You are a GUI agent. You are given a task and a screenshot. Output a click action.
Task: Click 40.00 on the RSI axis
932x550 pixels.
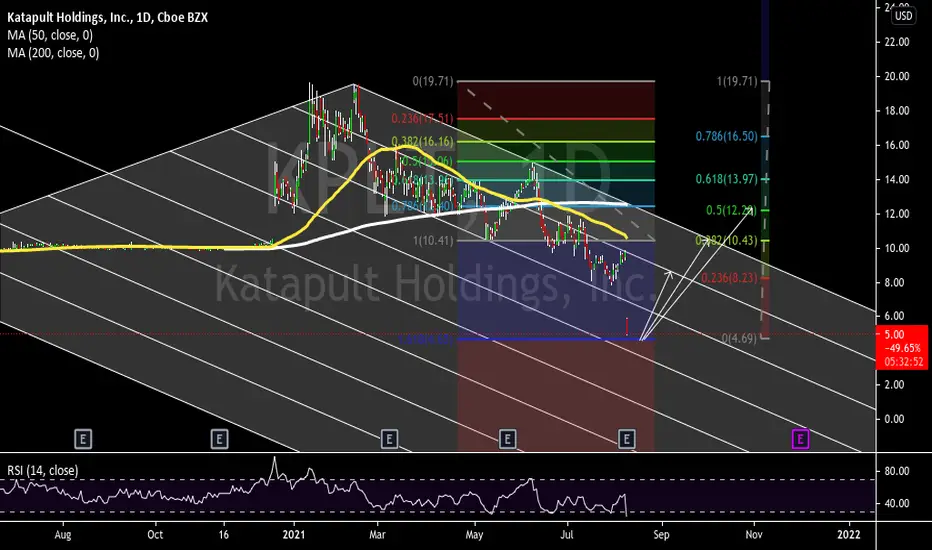897,503
